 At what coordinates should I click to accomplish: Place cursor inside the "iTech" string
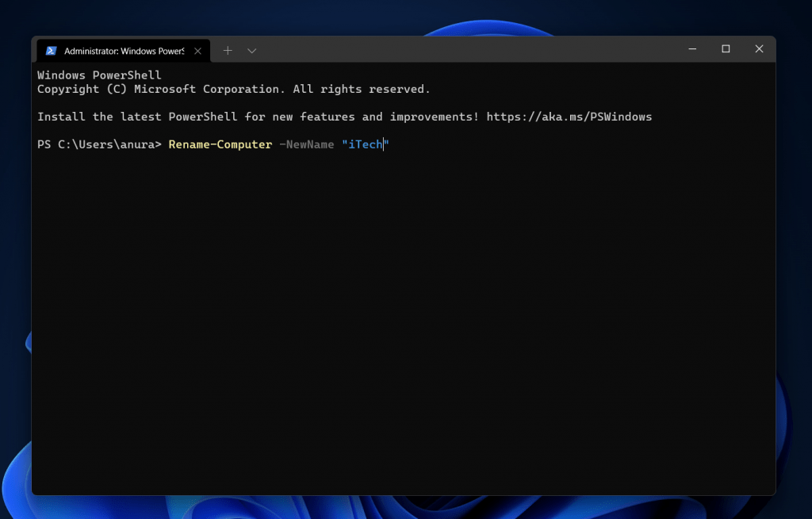click(x=364, y=144)
